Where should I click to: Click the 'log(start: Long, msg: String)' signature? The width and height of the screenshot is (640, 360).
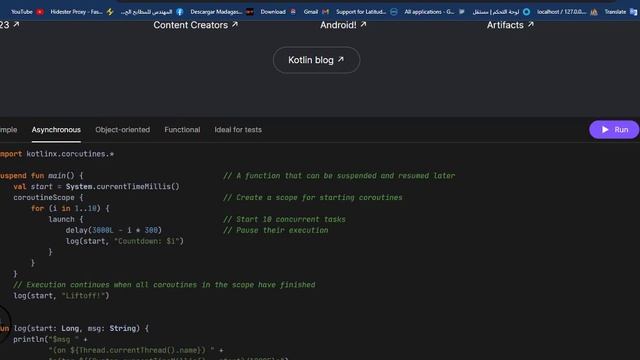[x=76, y=328]
